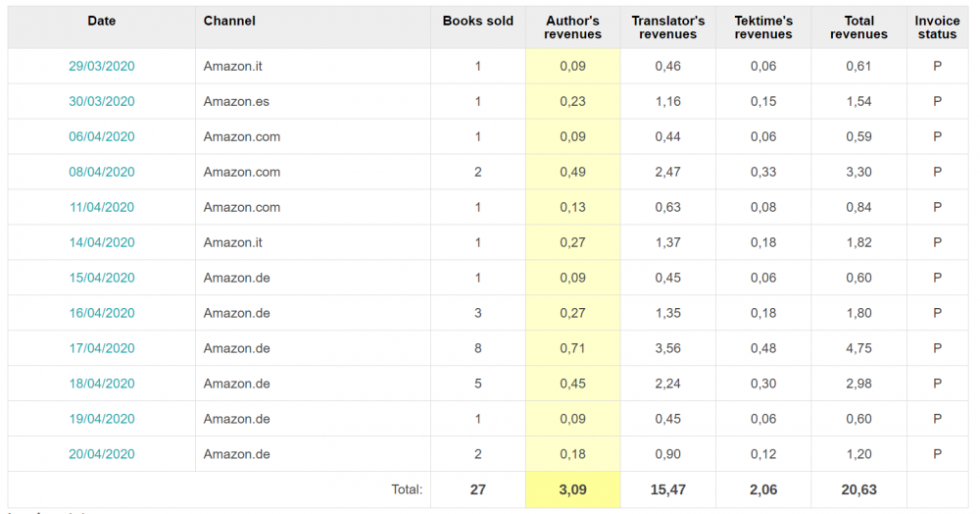The image size is (980, 514).
Task: Open the 15/04/2020 date link
Action: pos(101,279)
